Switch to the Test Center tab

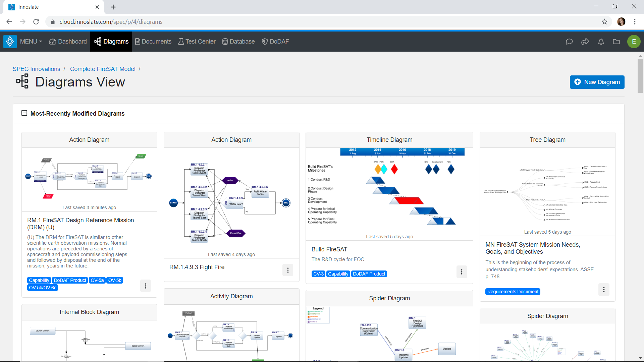[197, 41]
